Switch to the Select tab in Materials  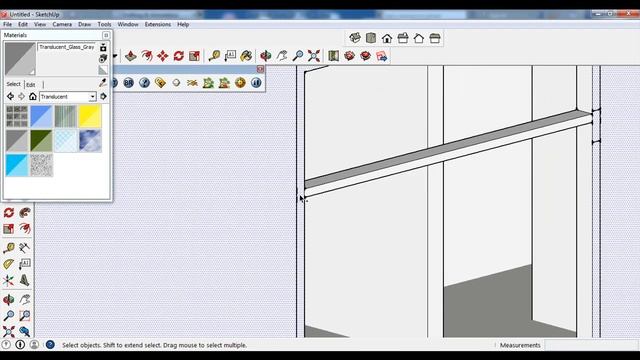[13, 84]
